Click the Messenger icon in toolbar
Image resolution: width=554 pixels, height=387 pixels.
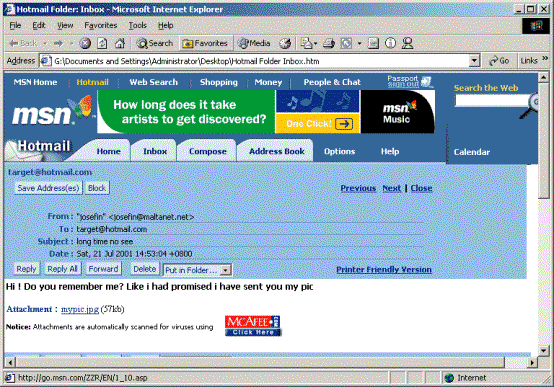pyautogui.click(x=408, y=43)
